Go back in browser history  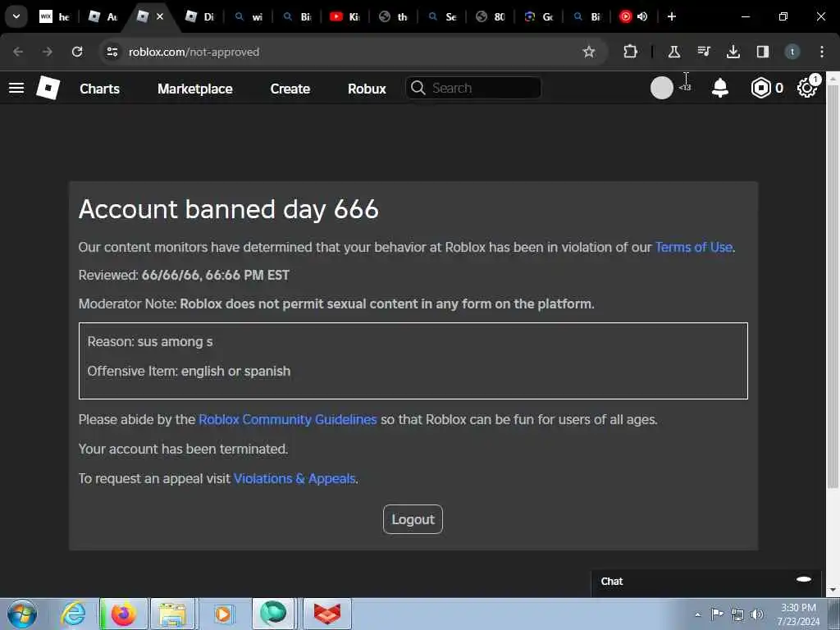click(18, 52)
